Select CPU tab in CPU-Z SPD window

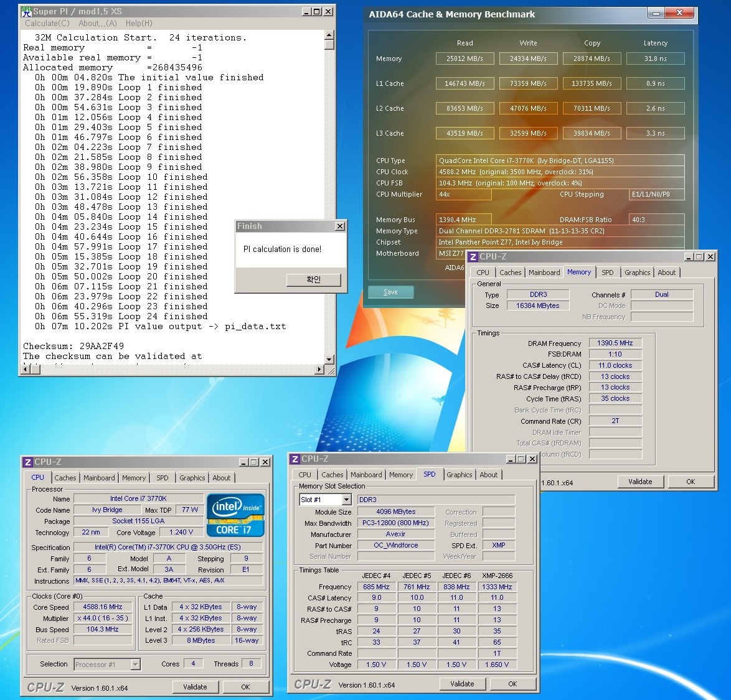tap(304, 475)
